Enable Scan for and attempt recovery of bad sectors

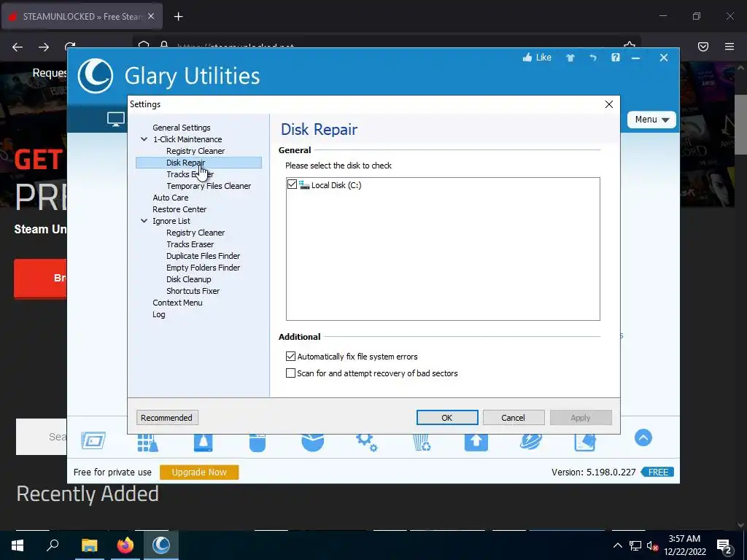[290, 373]
